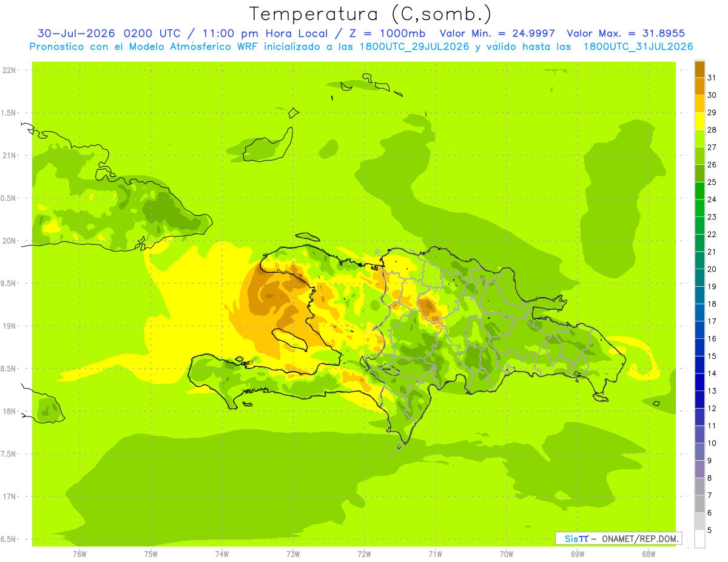Click the legend value 28
The height and width of the screenshot is (562, 728).
click(712, 130)
